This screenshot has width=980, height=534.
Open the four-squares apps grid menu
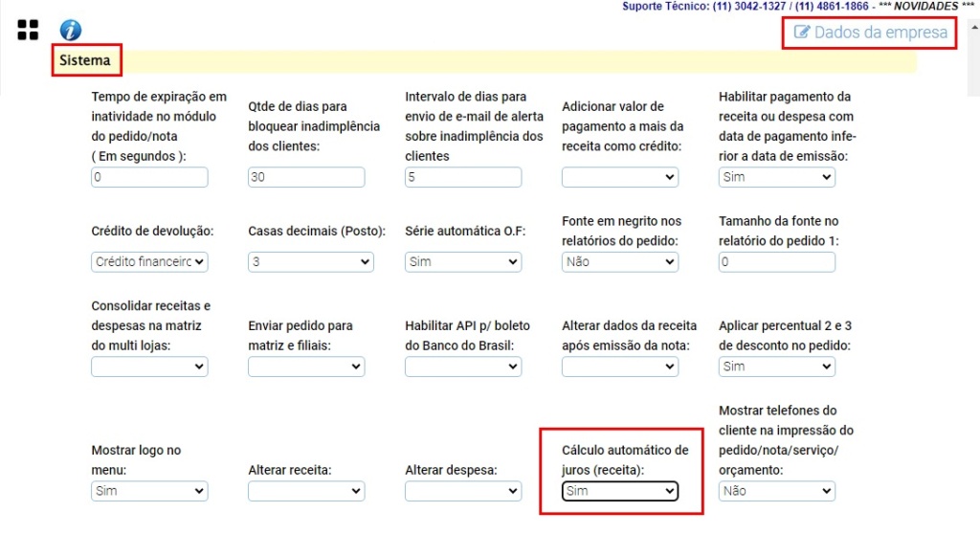(28, 30)
